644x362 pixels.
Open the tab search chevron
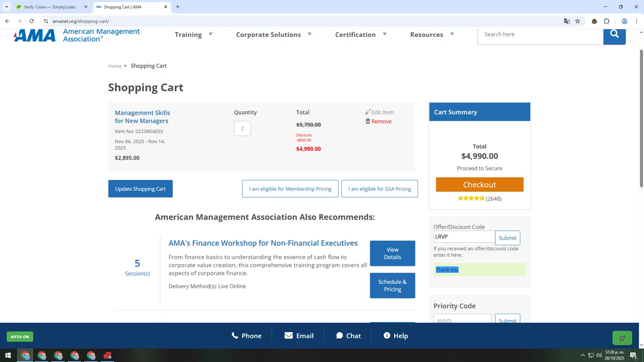6,7
